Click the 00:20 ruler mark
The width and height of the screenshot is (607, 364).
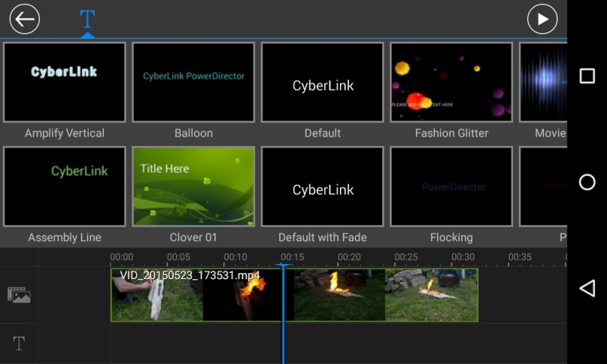[x=349, y=257]
